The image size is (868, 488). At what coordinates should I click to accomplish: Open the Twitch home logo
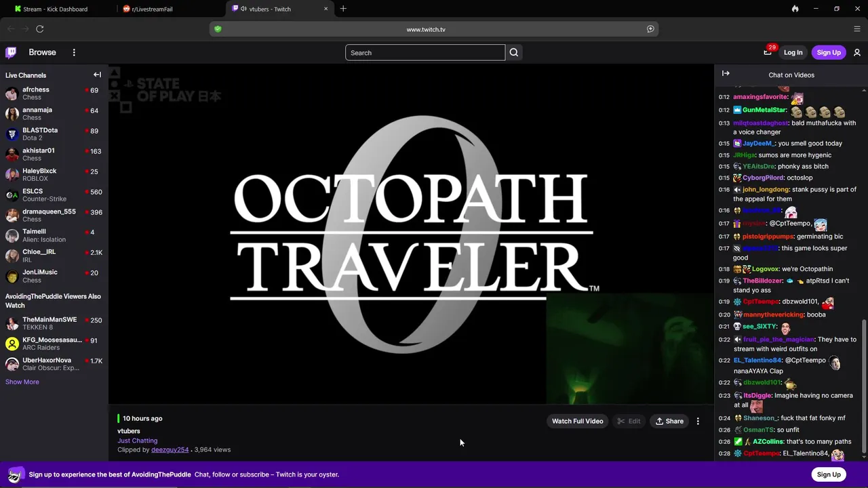[x=11, y=52]
